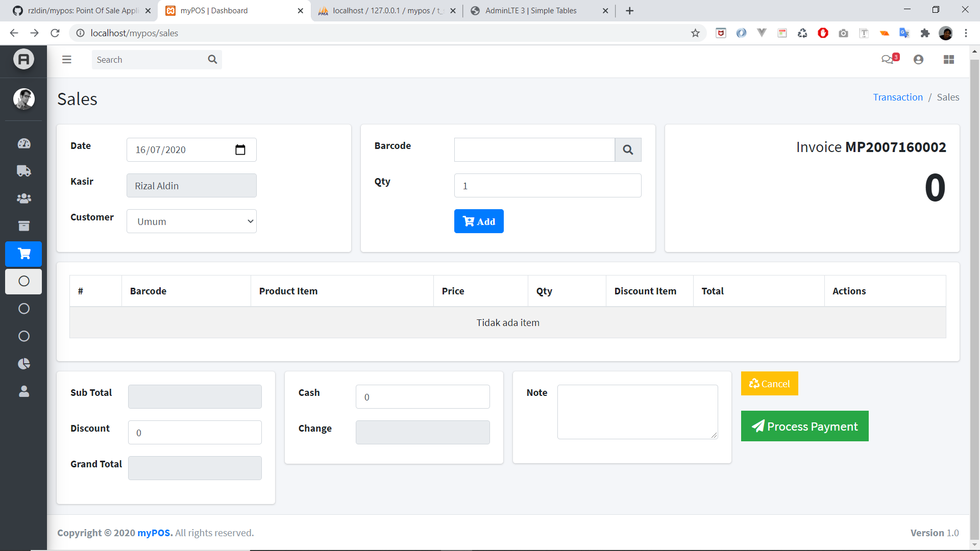Bookmark the page with the star icon

(695, 33)
